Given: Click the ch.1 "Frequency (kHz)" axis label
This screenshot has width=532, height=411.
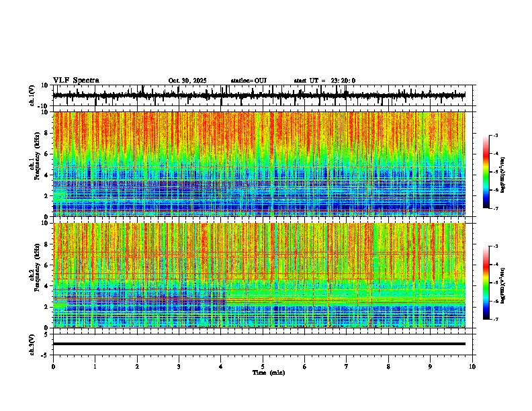Looking at the screenshot, I should tap(37, 156).
